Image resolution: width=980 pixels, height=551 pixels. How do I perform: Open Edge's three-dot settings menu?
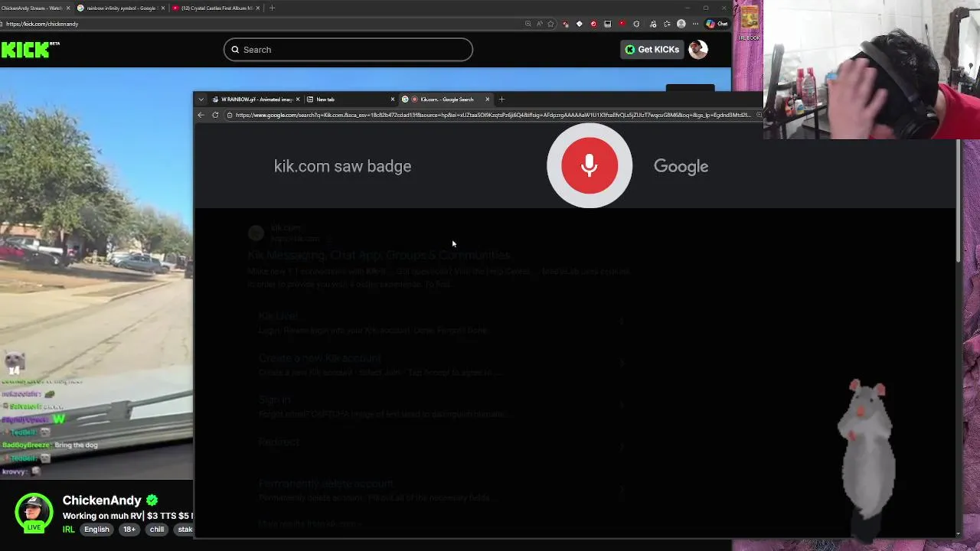[x=695, y=24]
